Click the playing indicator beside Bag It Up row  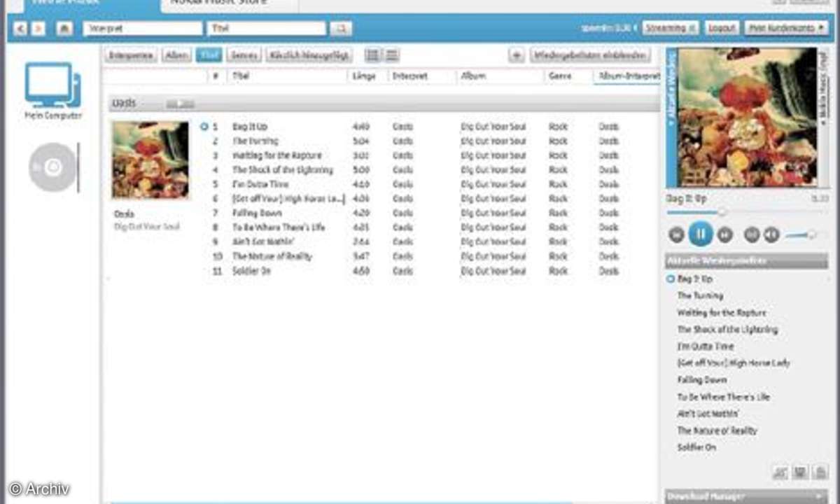coord(204,127)
